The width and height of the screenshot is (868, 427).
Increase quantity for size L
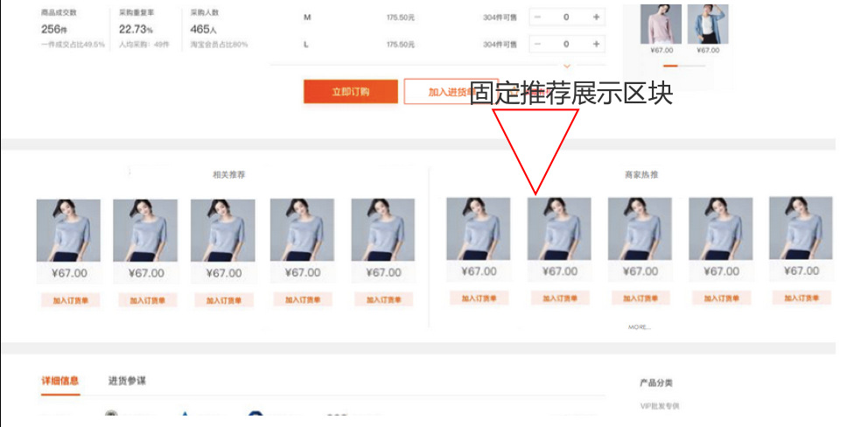click(596, 44)
